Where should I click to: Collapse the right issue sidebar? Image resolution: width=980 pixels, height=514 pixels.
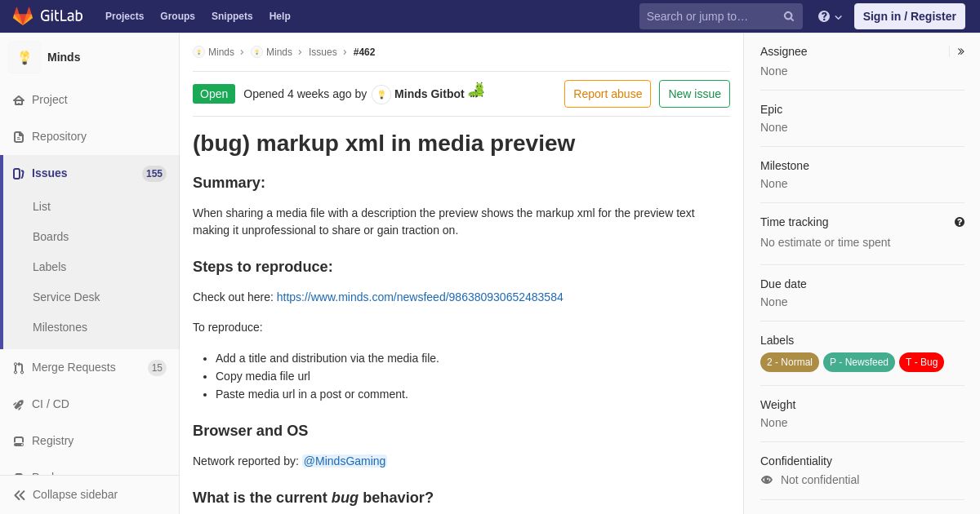[960, 51]
